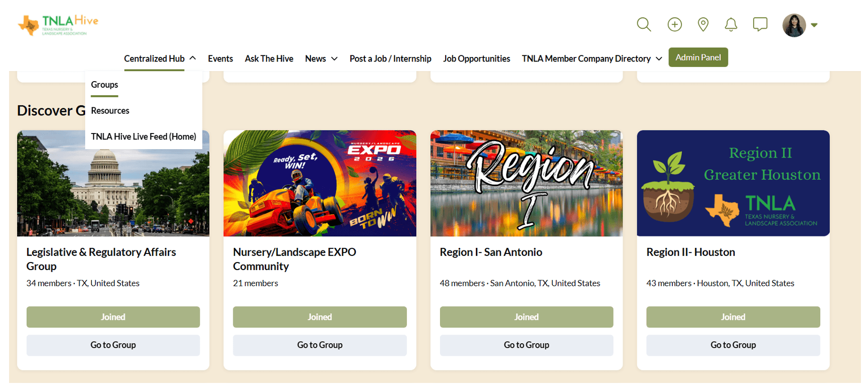
Task: Open the Job Opportunities nav link
Action: (476, 58)
